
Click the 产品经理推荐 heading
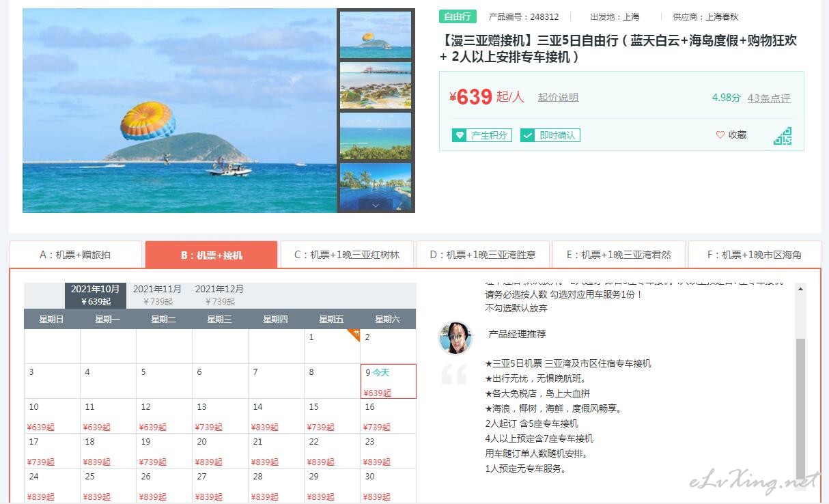click(517, 334)
